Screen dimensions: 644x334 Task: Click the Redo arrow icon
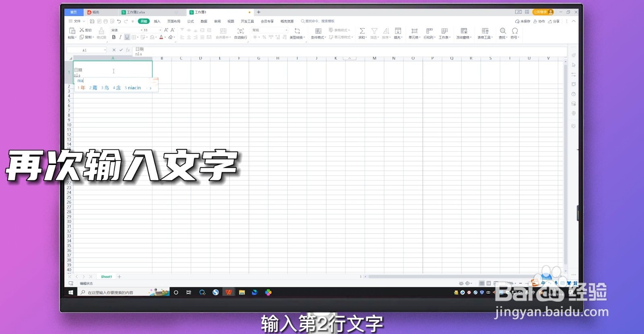coord(126,21)
